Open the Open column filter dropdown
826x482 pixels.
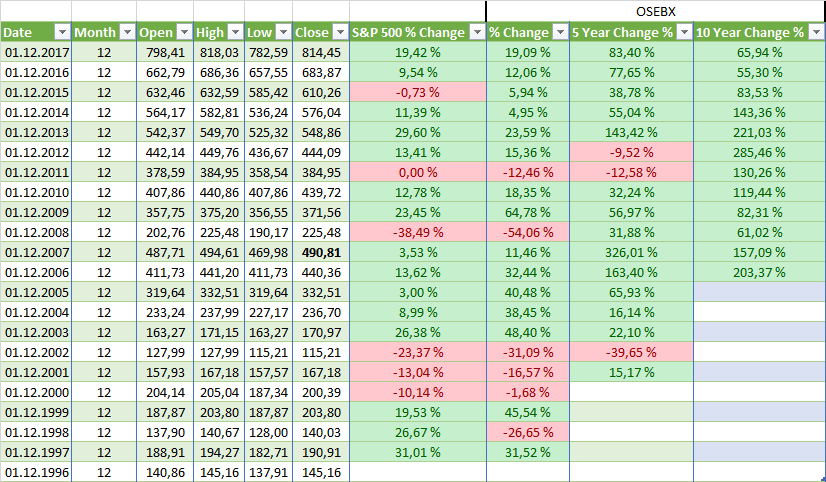pyautogui.click(x=184, y=32)
